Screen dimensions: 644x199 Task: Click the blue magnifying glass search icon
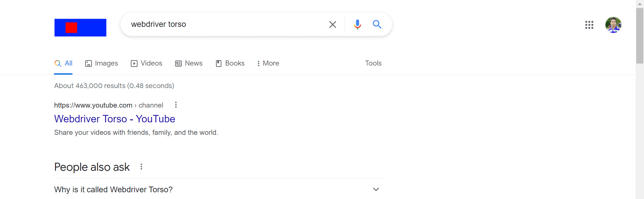click(x=377, y=24)
